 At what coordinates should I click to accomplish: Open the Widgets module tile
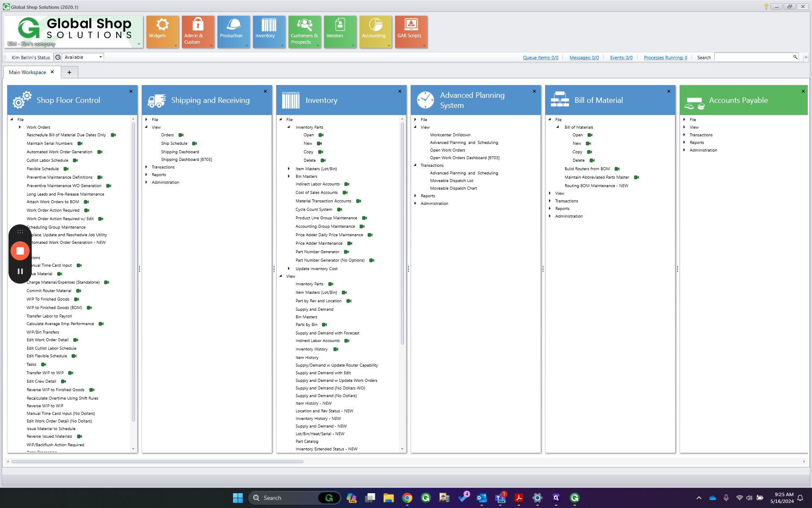pyautogui.click(x=162, y=32)
